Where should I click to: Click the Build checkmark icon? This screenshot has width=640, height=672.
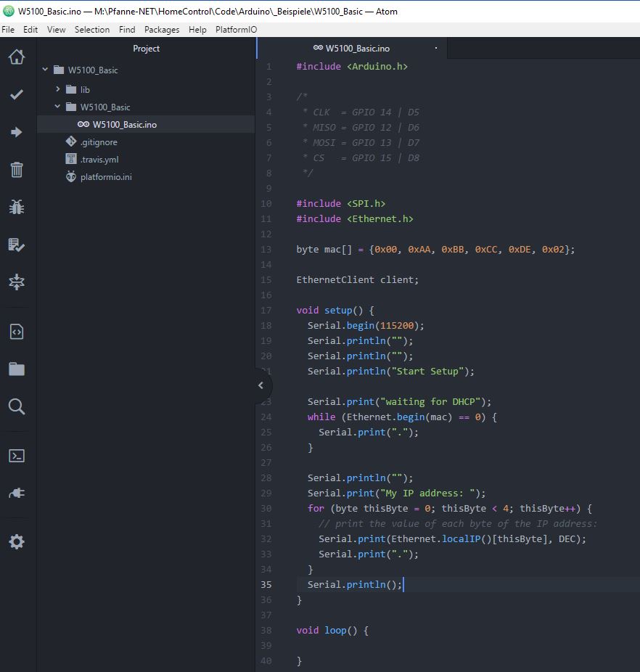[17, 94]
